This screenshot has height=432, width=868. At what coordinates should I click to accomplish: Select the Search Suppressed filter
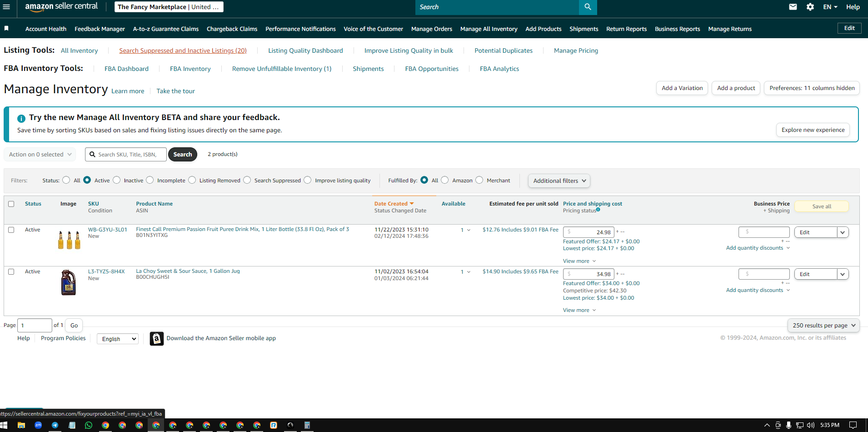(x=247, y=180)
